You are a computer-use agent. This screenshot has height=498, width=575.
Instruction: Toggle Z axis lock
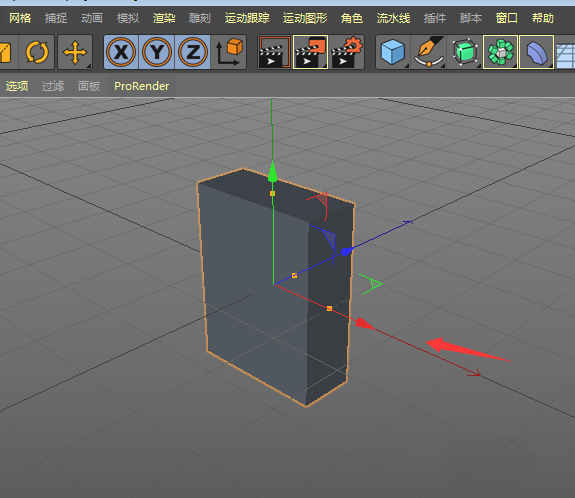click(x=192, y=52)
